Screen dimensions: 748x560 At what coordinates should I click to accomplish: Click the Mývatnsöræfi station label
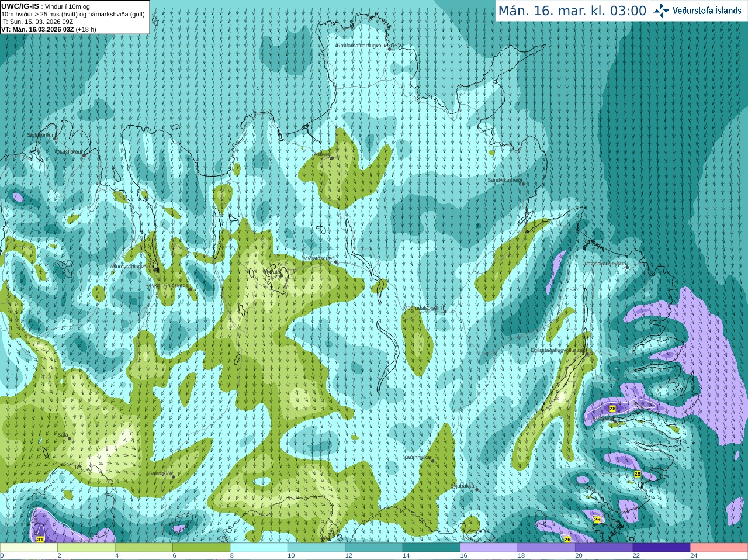pyautogui.click(x=318, y=258)
